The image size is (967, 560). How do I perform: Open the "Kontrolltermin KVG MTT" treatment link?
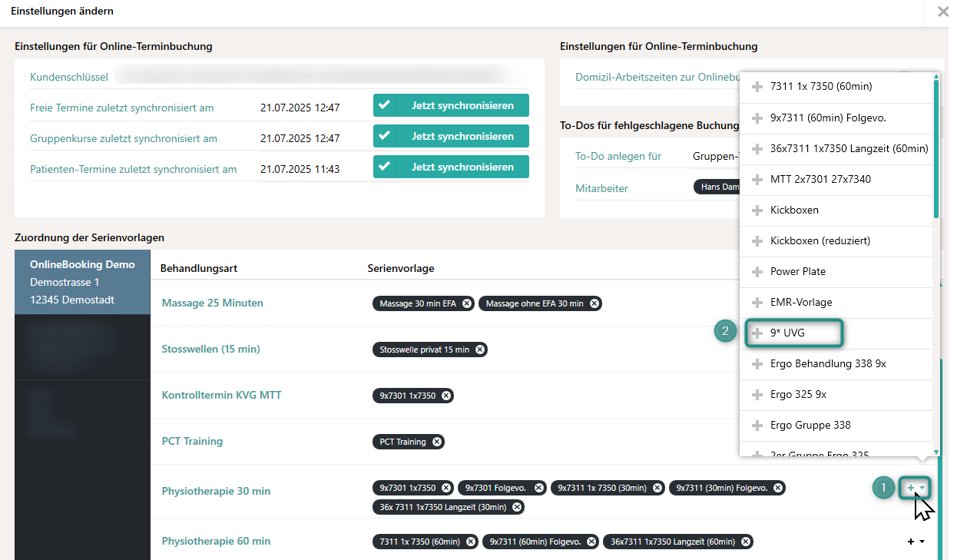point(220,395)
